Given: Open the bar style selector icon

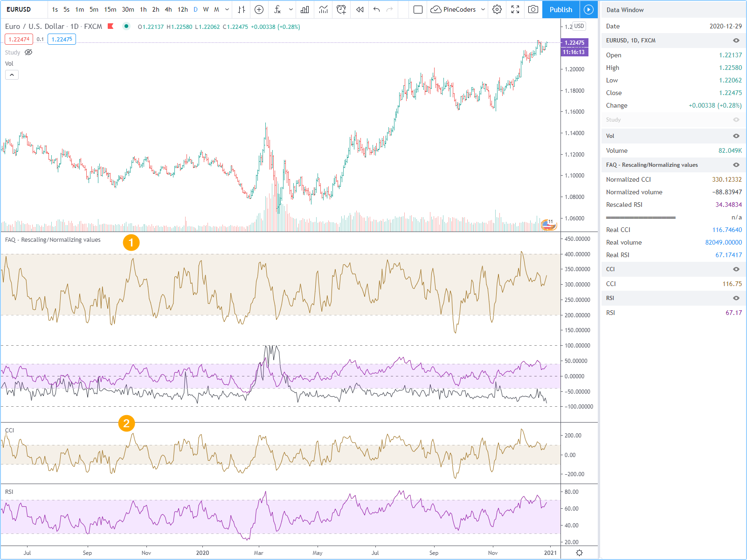Looking at the screenshot, I should (x=242, y=9).
